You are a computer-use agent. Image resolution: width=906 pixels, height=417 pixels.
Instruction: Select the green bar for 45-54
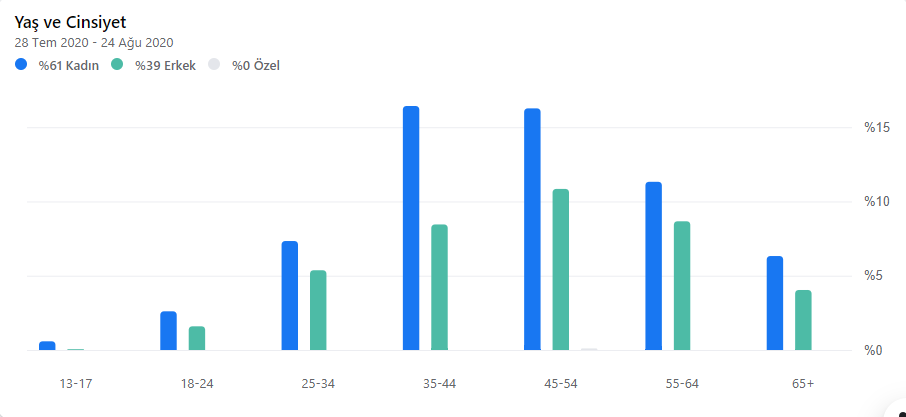pos(560,270)
